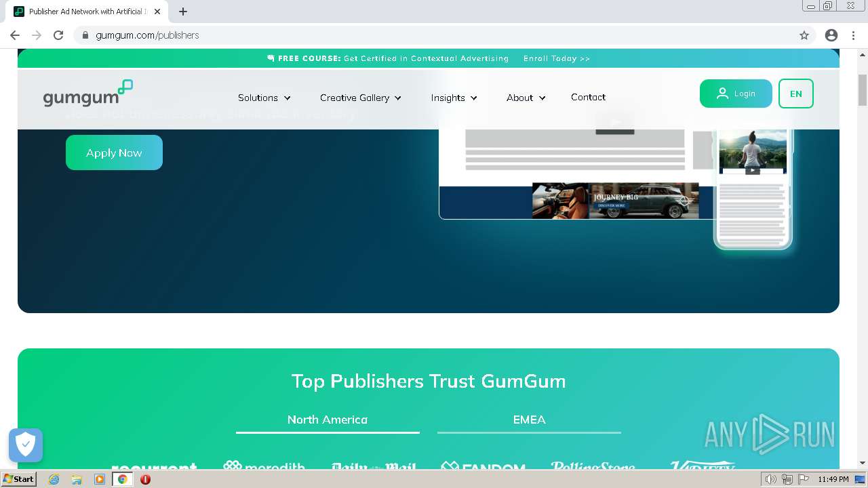Click the address bar URL field
Viewport: 868px width, 488px height.
point(434,35)
